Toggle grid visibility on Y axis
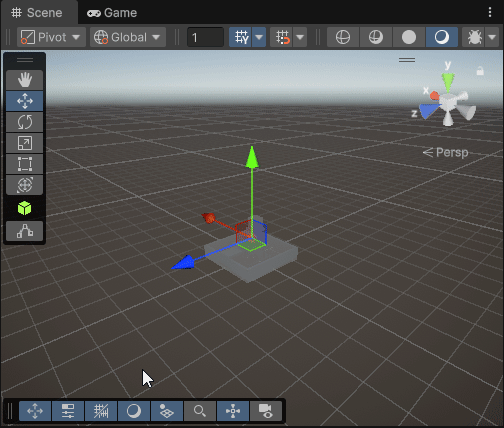The width and height of the screenshot is (504, 428). [241, 37]
